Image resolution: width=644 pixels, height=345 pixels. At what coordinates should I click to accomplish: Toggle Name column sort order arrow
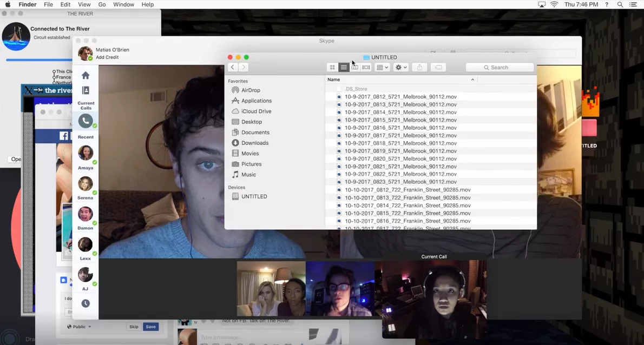click(x=472, y=79)
